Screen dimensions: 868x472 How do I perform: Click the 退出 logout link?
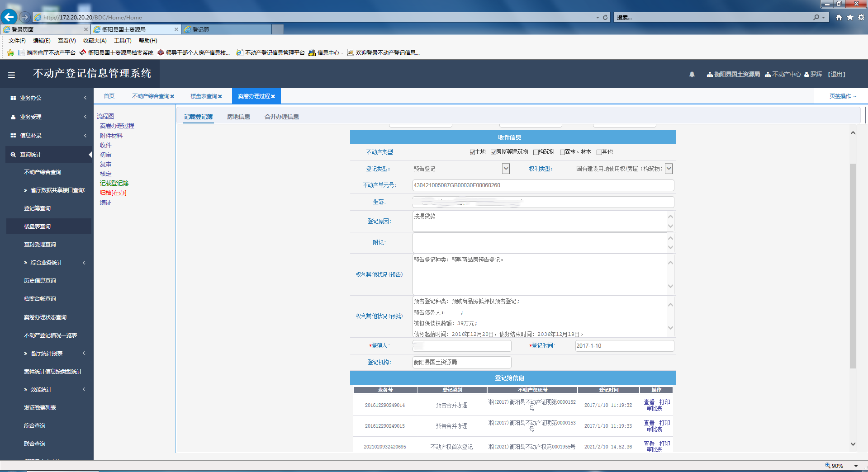point(836,74)
